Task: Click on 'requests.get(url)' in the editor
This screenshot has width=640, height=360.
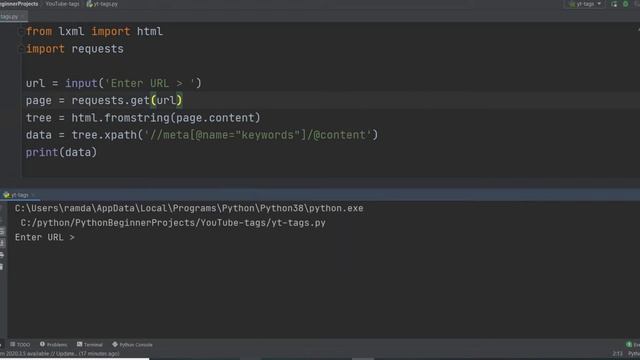Action: click(x=127, y=100)
